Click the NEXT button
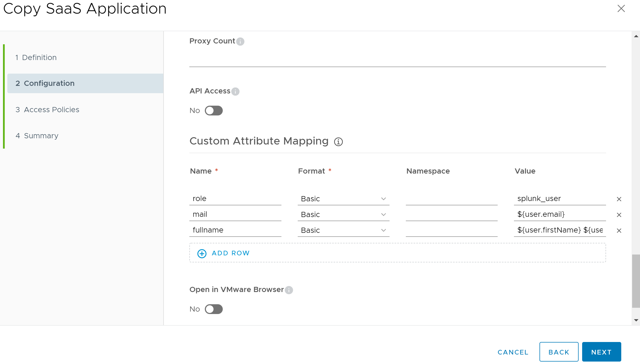 (601, 352)
